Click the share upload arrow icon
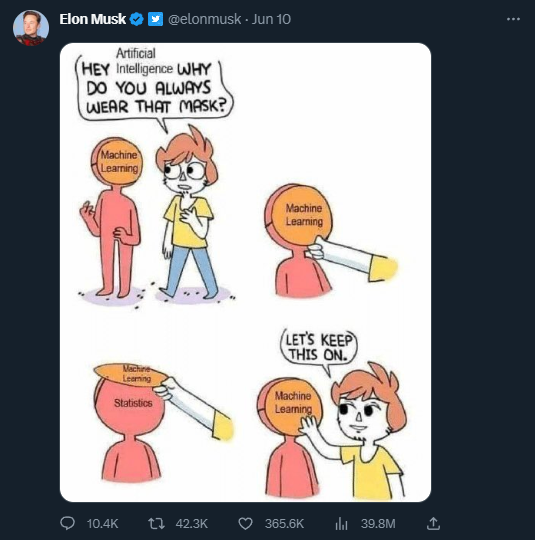535x540 pixels. pyautogui.click(x=433, y=523)
